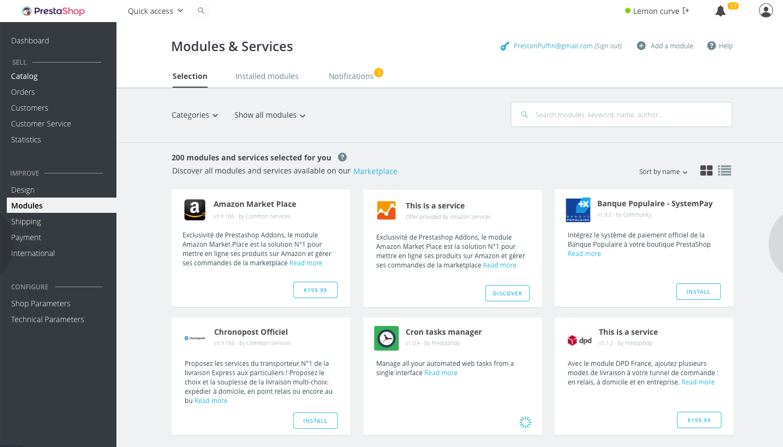Click the info icon beside modules count

coord(342,157)
